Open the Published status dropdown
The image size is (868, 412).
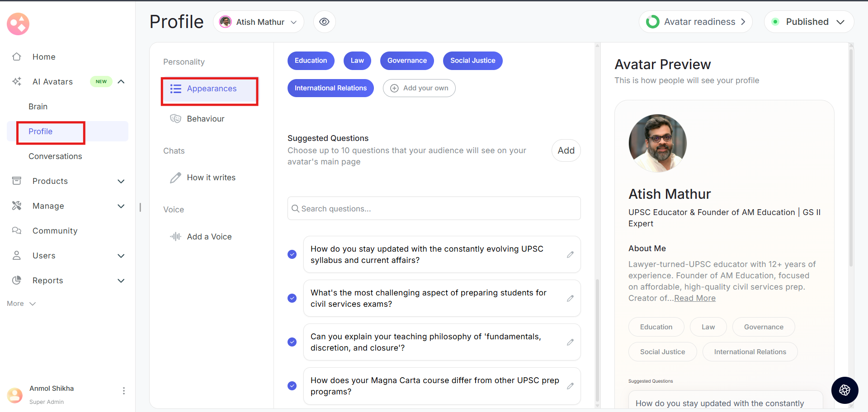(x=809, y=22)
